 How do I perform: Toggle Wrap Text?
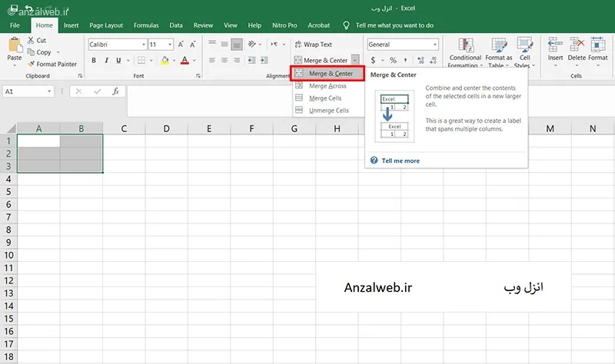pyautogui.click(x=313, y=45)
